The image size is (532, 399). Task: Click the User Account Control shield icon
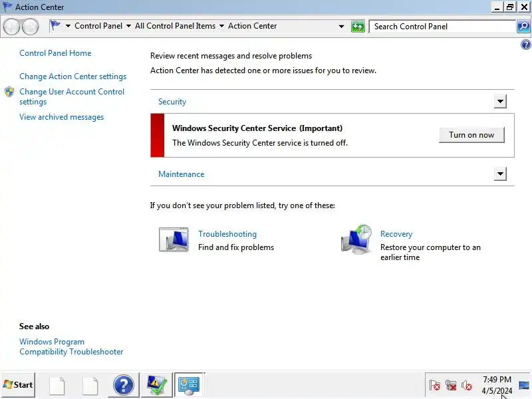(9, 92)
